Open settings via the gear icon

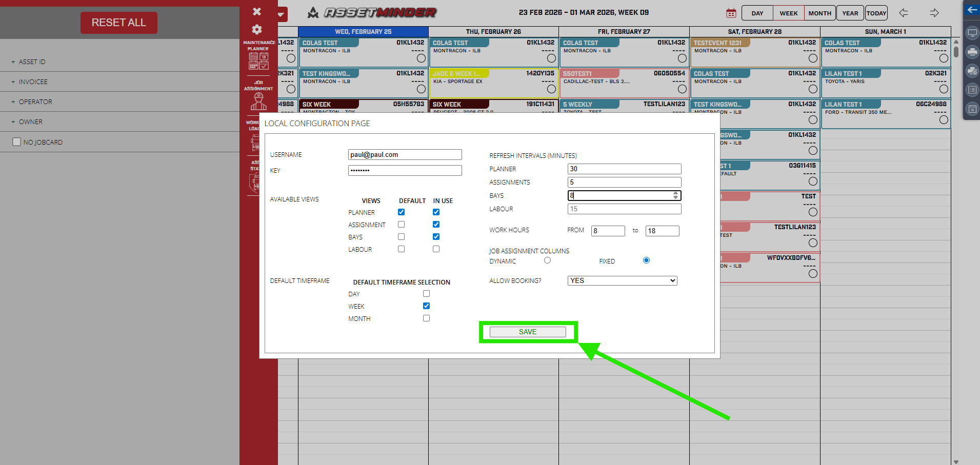[x=257, y=30]
